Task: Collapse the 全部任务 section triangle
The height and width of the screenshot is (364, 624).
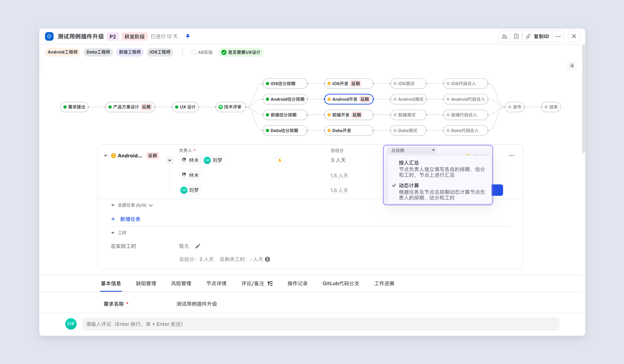Action: click(113, 205)
